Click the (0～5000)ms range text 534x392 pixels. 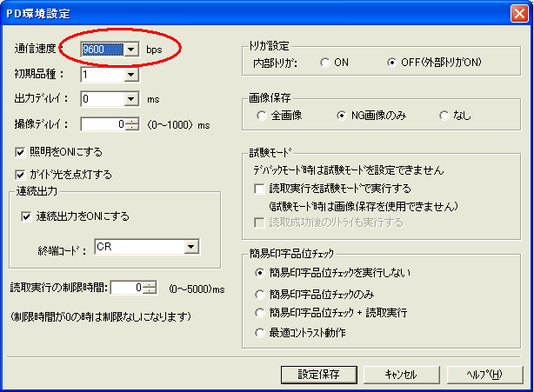[197, 289]
